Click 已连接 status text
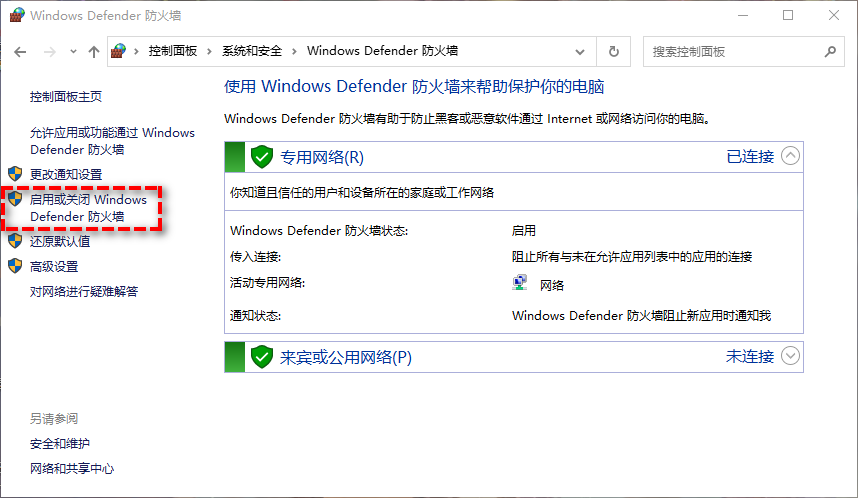Viewport: 858px width, 498px height. [x=750, y=157]
